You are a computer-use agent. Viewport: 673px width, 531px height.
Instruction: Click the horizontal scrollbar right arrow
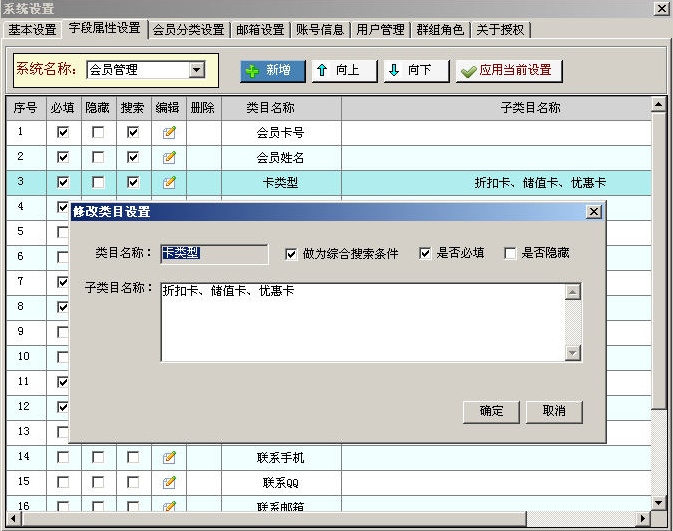tap(643, 518)
